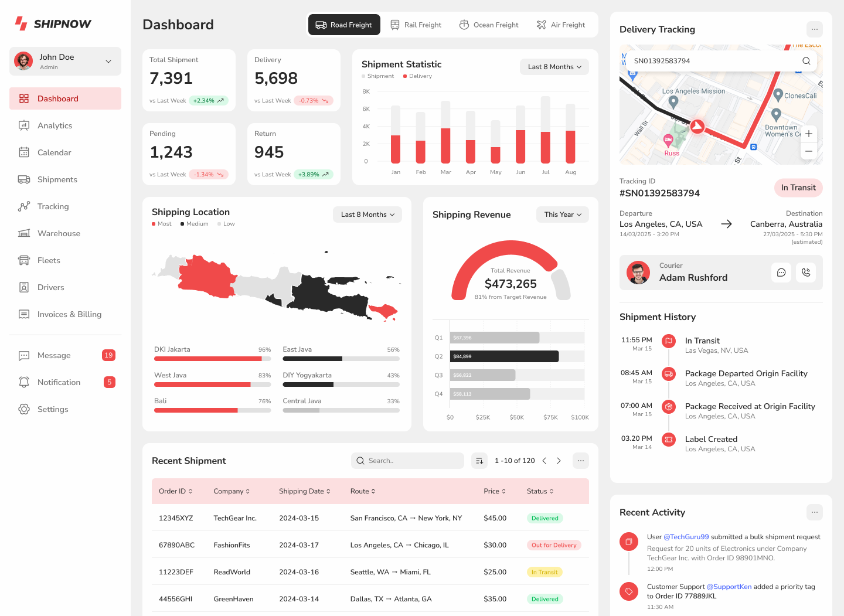Expand the John Doe profile chevron
Screen dimensions: 844x616
pyautogui.click(x=108, y=61)
